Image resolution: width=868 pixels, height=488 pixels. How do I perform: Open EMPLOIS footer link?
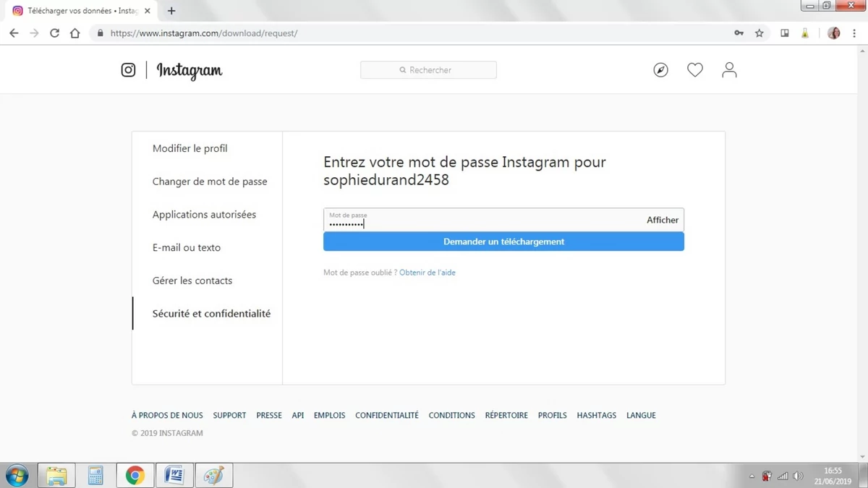(329, 415)
